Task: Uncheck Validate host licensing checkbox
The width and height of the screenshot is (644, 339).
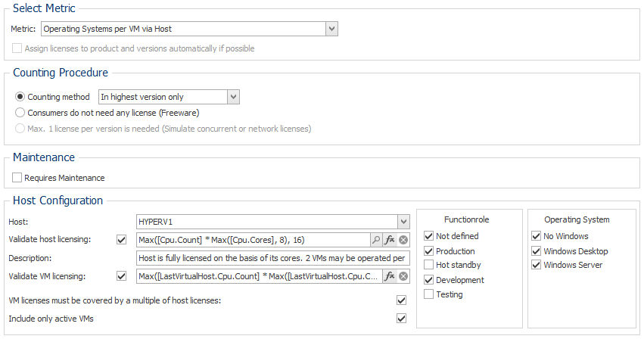Action: point(121,240)
